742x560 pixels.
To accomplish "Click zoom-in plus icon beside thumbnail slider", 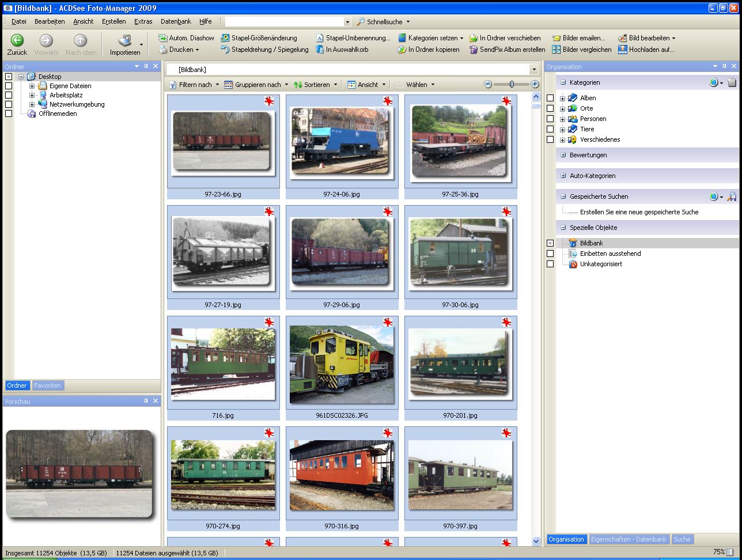I will click(535, 84).
